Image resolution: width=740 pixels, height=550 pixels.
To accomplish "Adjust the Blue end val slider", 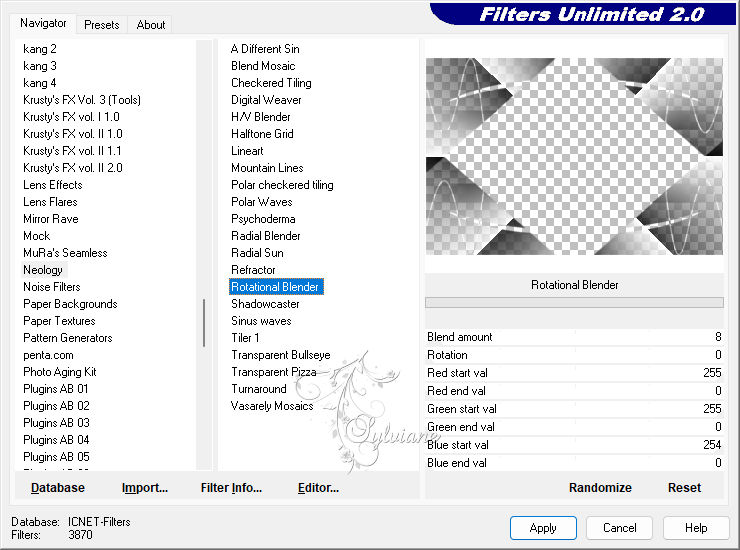I will point(574,463).
